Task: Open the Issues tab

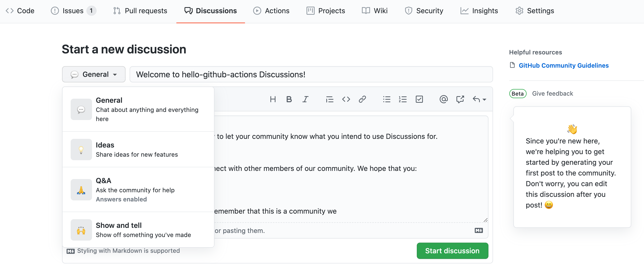Action: coord(73,11)
